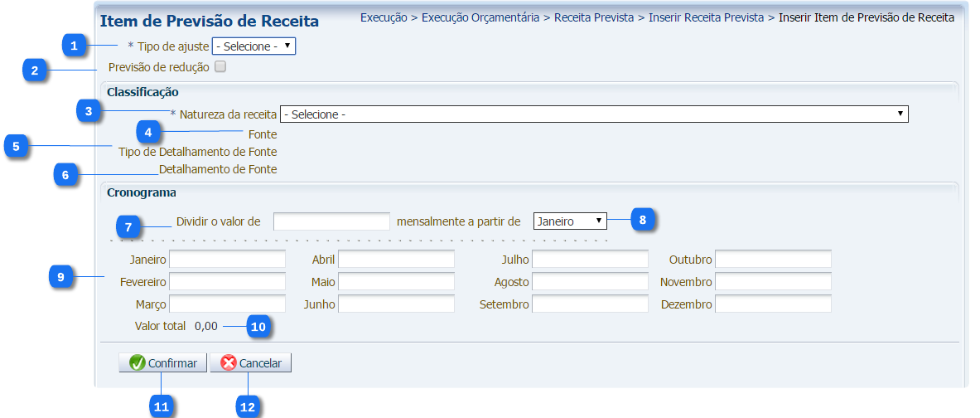
Task: Select the Agosto value field
Action: point(590,282)
